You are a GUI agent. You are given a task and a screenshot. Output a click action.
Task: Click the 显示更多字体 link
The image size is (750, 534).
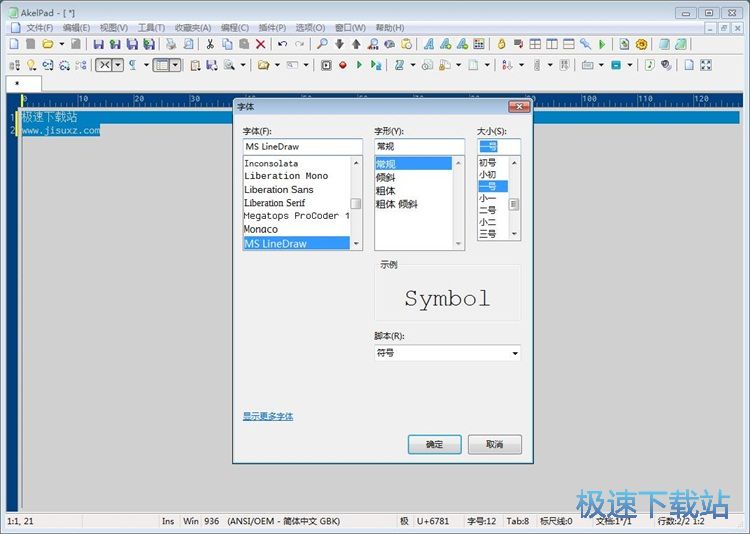(x=268, y=416)
